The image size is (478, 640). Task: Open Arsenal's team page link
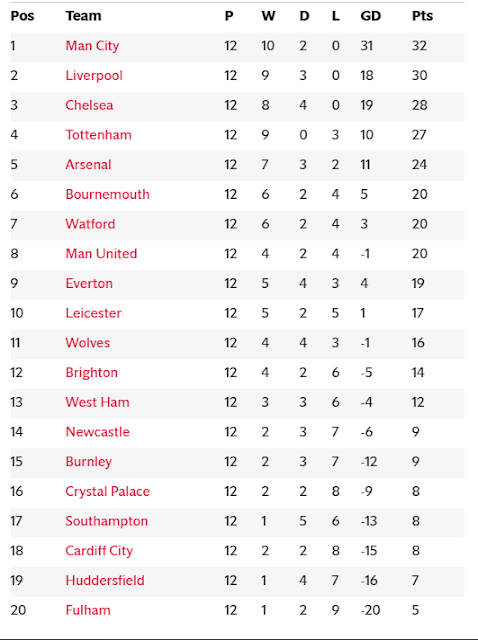click(88, 164)
